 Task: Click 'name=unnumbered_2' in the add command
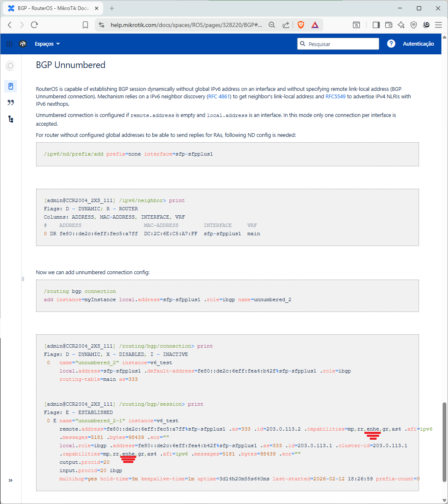264,299
